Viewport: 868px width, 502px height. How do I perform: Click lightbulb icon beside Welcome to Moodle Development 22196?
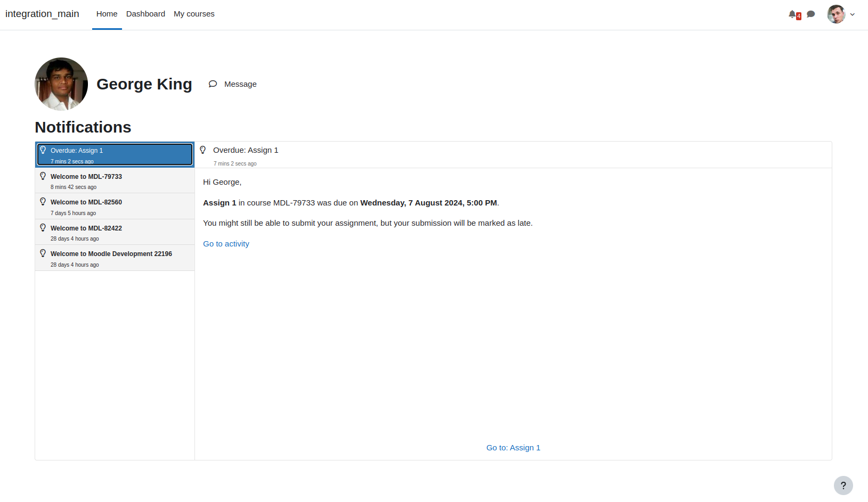[43, 253]
